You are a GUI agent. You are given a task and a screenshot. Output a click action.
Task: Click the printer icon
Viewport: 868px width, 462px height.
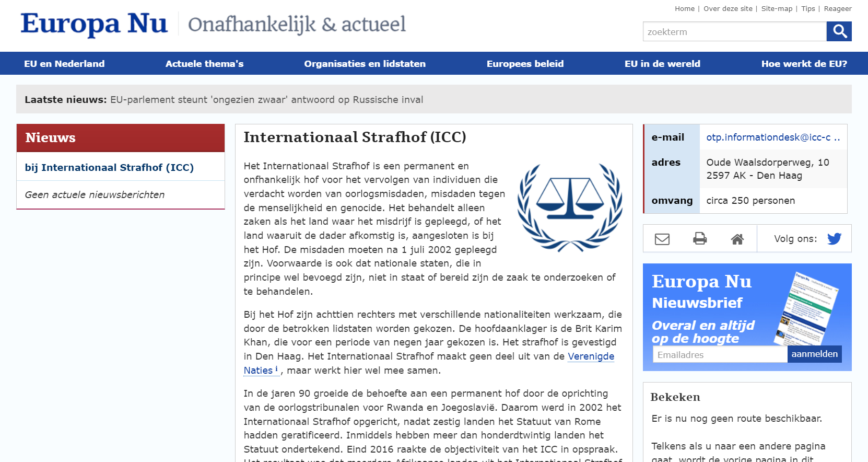coord(700,239)
